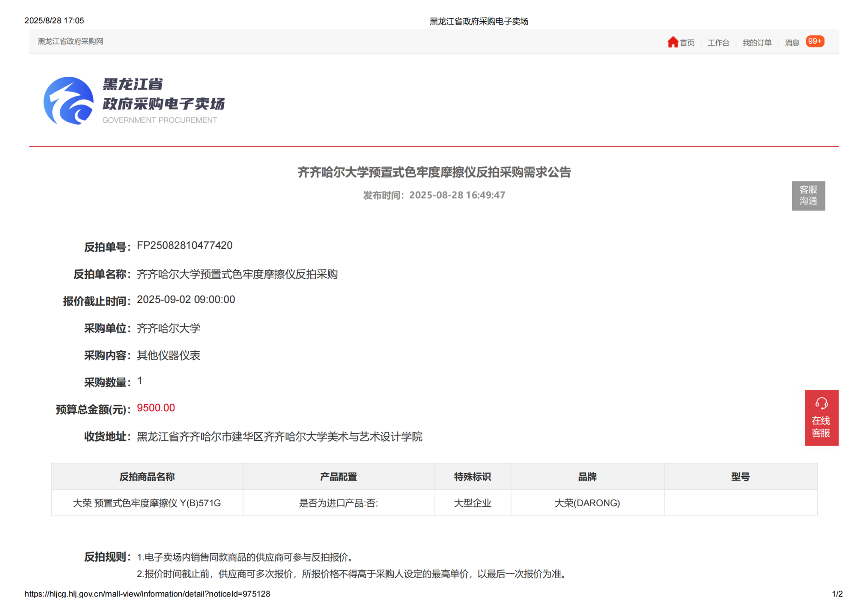The image size is (868, 613).
Task: Open the 工作台 workbench menu item
Action: click(718, 43)
